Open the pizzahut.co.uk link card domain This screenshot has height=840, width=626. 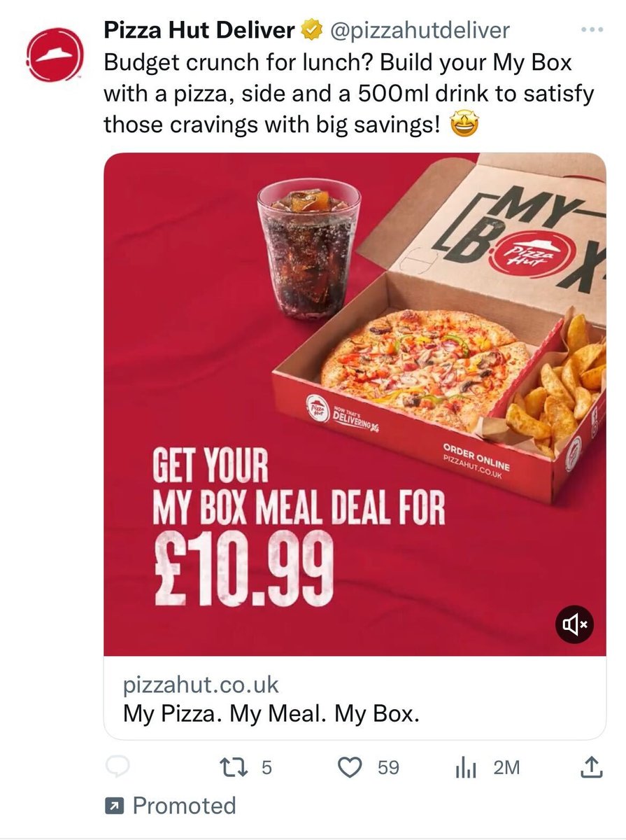[201, 684]
